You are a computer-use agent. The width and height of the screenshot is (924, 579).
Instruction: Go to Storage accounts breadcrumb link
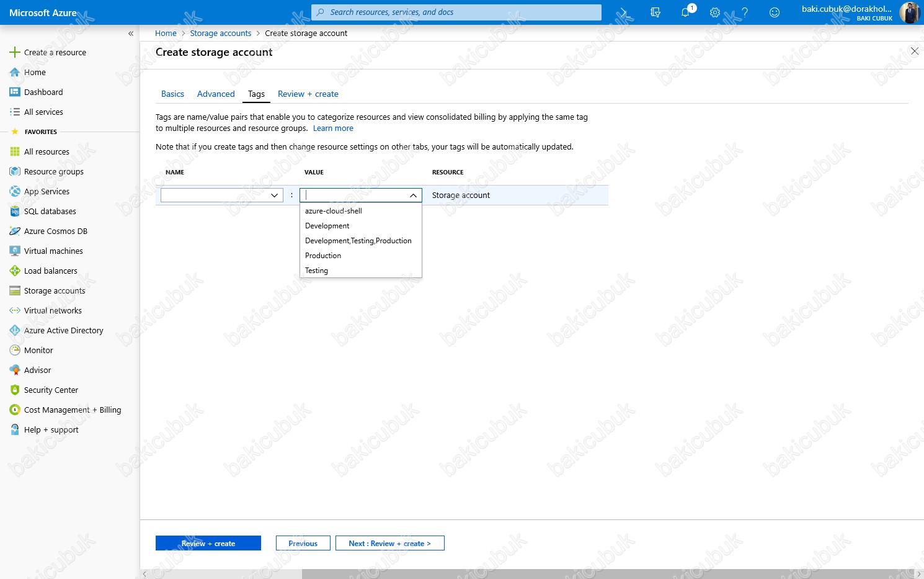coord(221,34)
